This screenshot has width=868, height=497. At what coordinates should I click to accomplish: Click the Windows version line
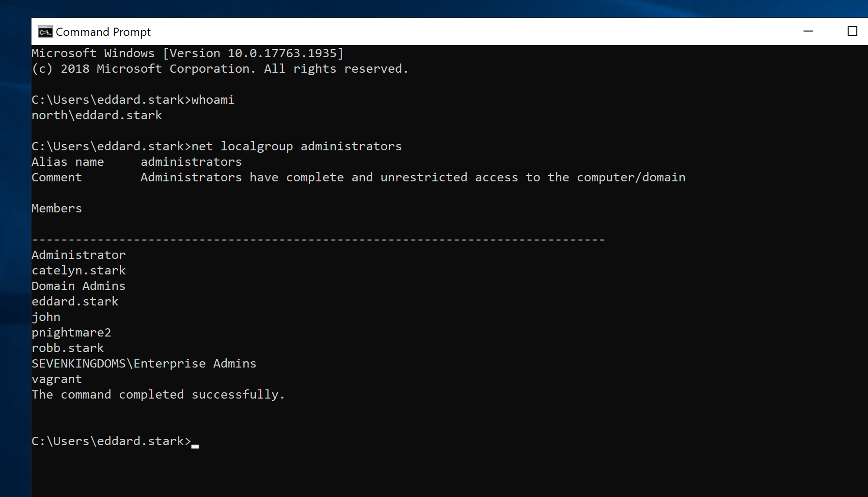pos(188,53)
